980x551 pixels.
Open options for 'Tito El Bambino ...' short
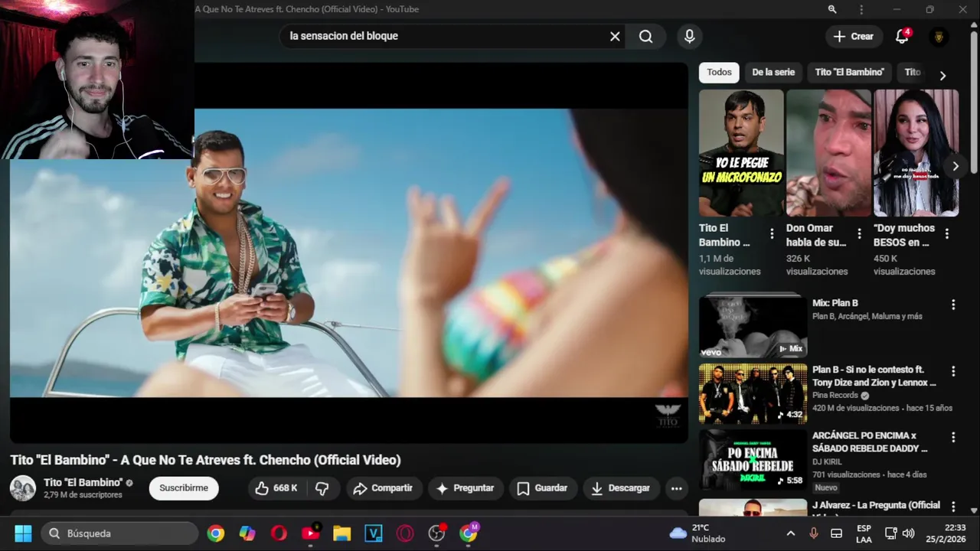tap(772, 233)
